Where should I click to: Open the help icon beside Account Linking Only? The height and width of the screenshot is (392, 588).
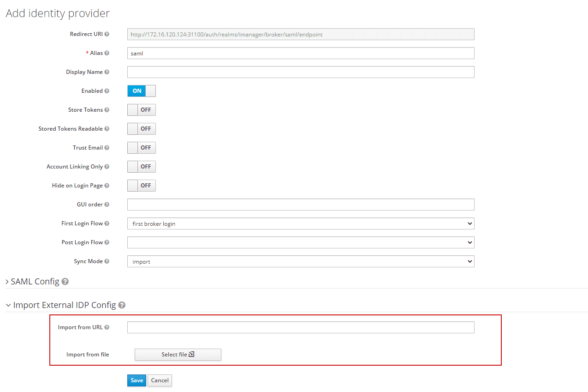pyautogui.click(x=107, y=167)
